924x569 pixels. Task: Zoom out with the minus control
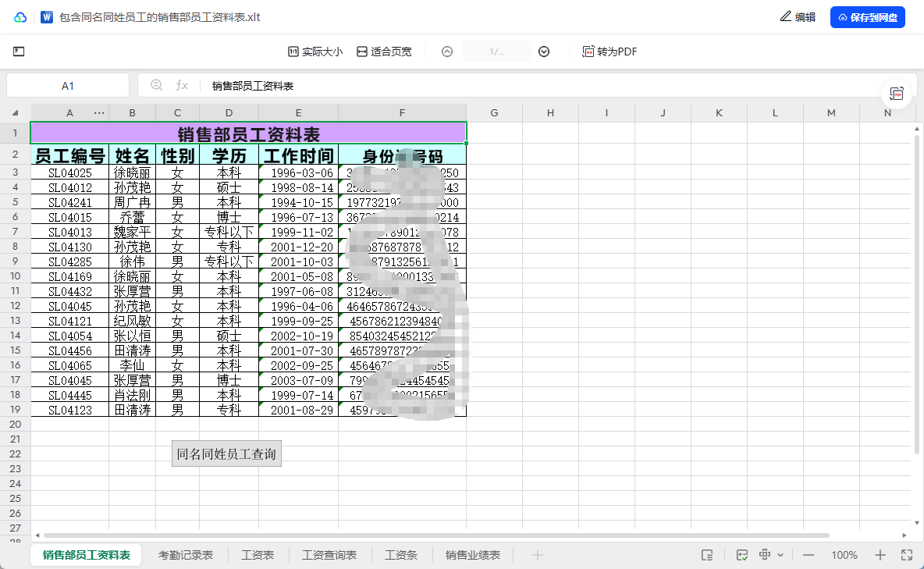[808, 554]
